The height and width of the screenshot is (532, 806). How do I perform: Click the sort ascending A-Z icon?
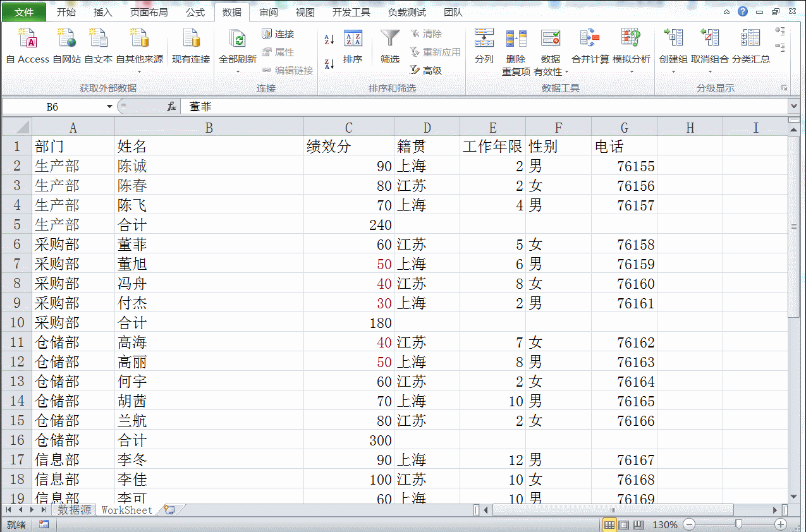tap(329, 40)
